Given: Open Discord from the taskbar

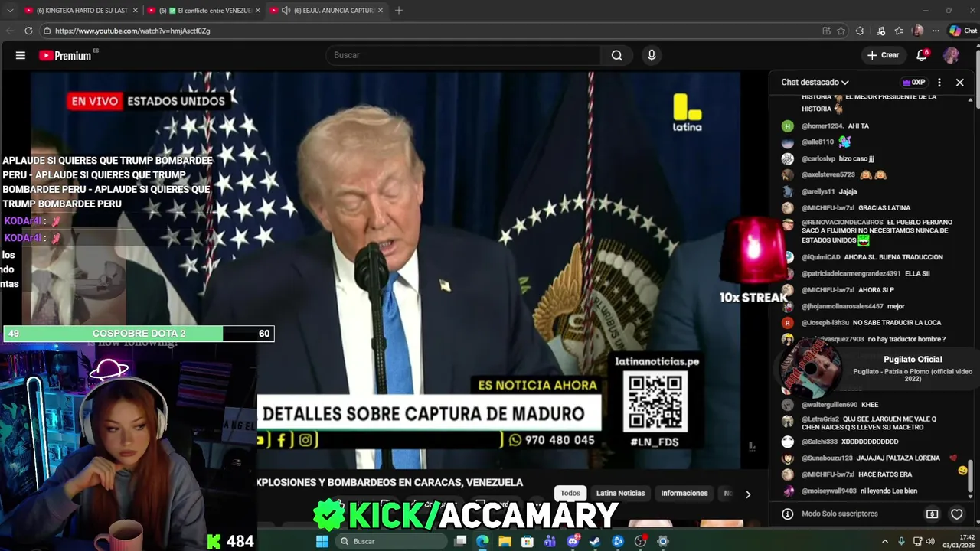Looking at the screenshot, I should point(573,541).
